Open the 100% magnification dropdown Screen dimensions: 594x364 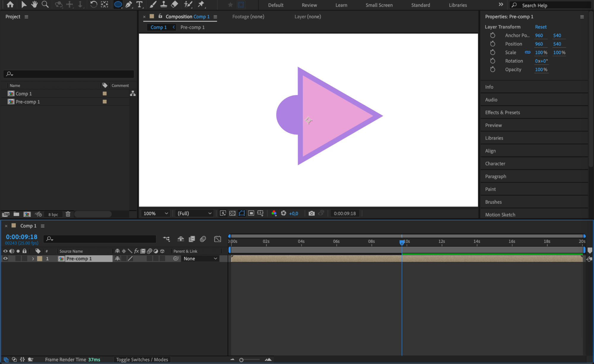tap(156, 213)
